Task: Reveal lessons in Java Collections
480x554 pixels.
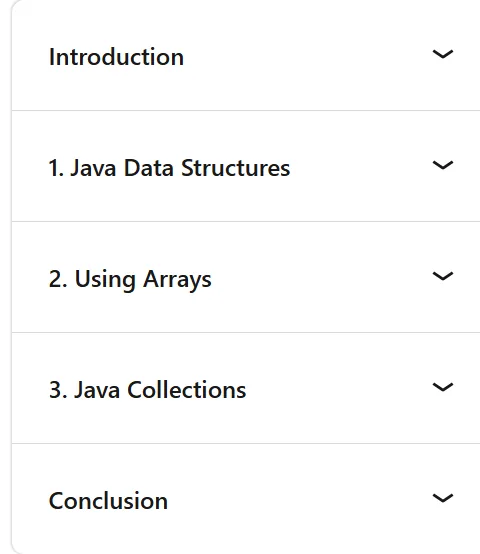Action: 246,388
